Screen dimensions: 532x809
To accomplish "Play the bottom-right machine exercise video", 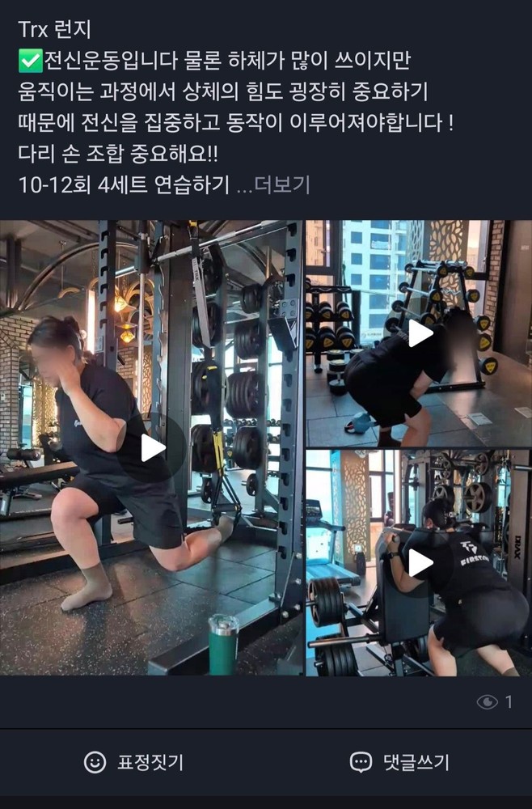I will [x=419, y=562].
